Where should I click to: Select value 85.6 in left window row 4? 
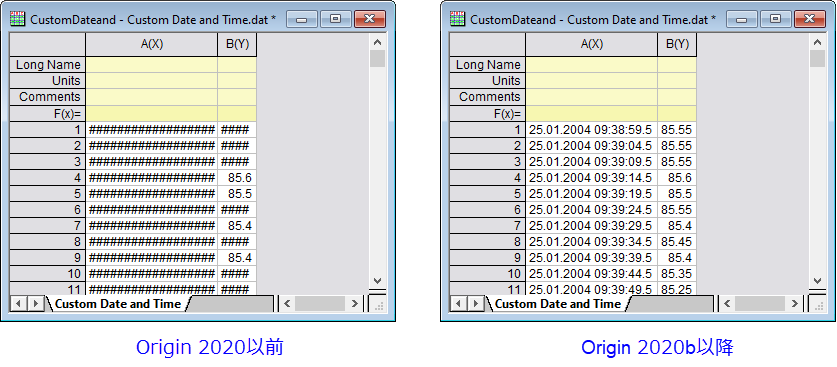pos(237,178)
